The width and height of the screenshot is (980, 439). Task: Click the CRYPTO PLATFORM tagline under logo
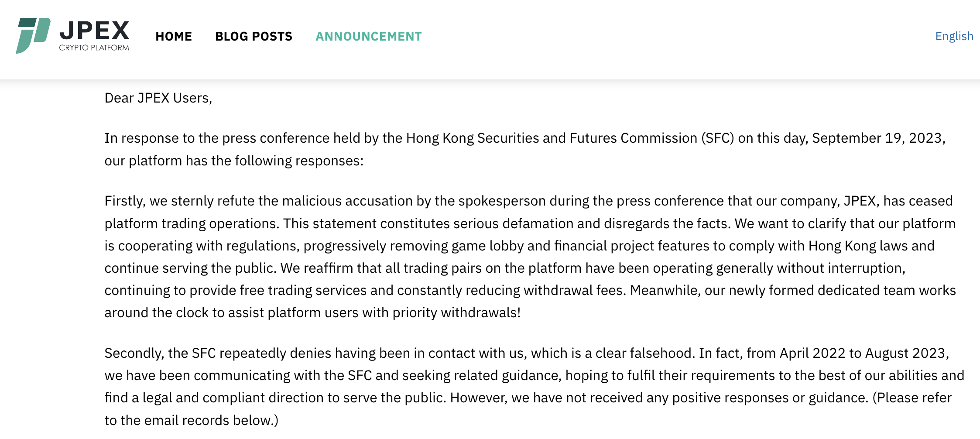coord(94,48)
